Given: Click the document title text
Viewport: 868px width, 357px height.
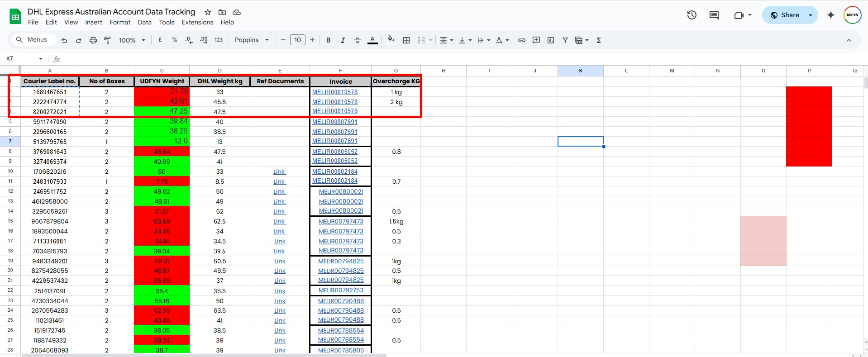Looking at the screenshot, I should pos(111,12).
